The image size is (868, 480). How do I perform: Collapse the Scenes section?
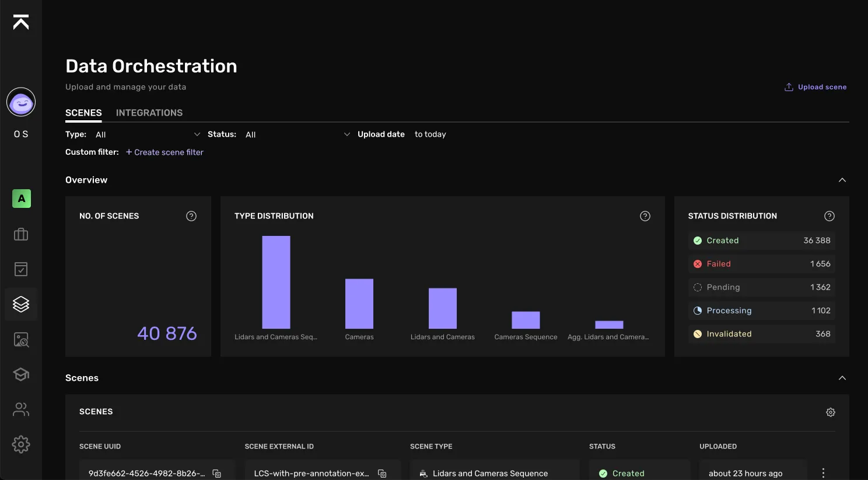click(x=842, y=378)
